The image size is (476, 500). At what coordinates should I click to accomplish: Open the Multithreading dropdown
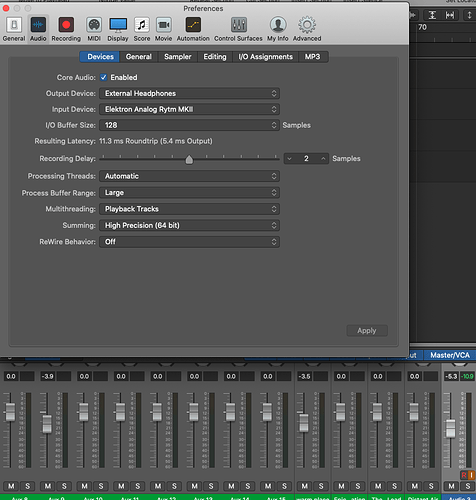pyautogui.click(x=189, y=209)
